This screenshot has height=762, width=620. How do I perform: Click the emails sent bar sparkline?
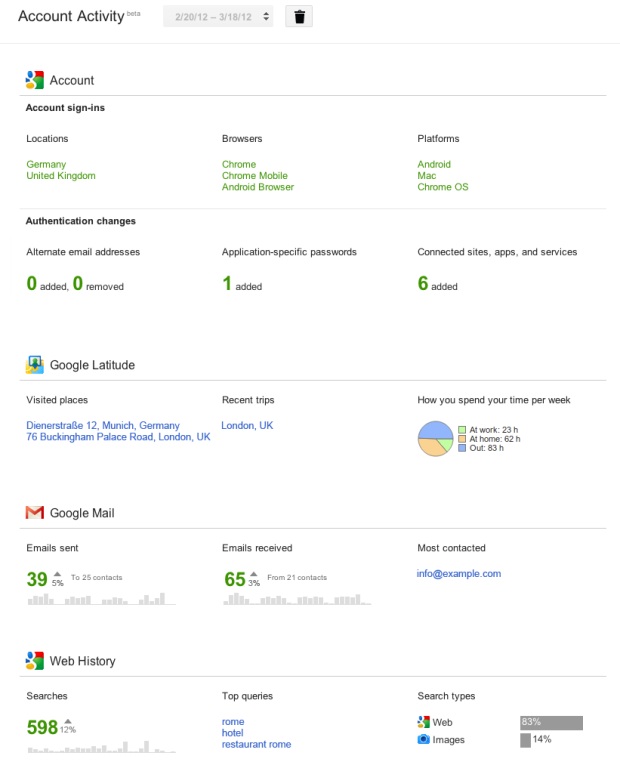[101, 598]
